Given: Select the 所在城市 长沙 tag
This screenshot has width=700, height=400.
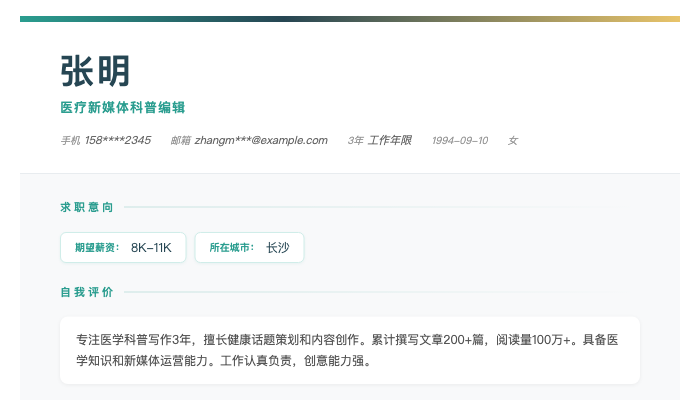Looking at the screenshot, I should [x=249, y=247].
